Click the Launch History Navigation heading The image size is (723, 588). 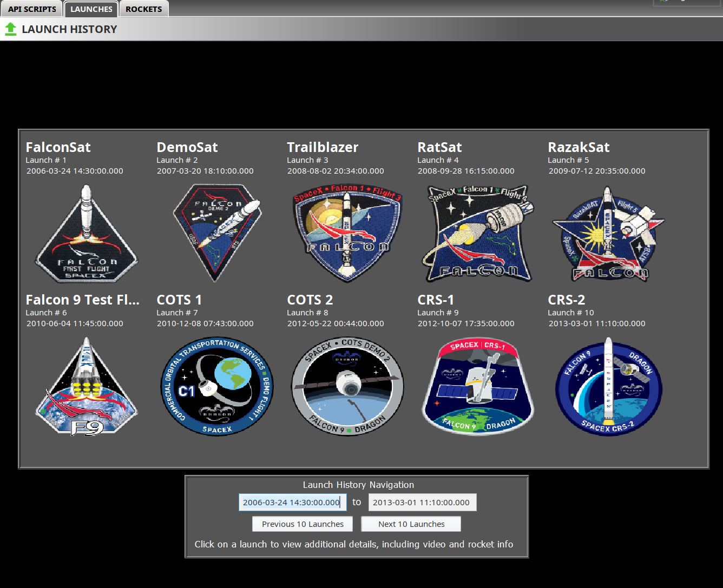tap(358, 485)
